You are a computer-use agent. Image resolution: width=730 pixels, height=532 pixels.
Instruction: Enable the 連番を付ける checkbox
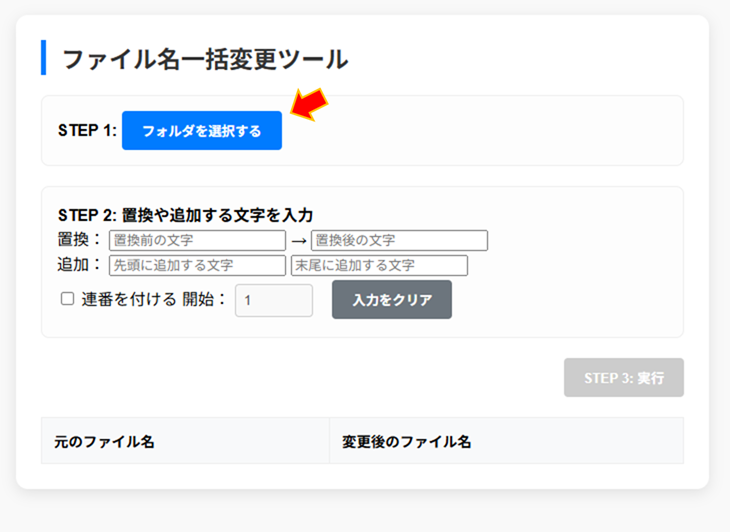[x=68, y=299]
